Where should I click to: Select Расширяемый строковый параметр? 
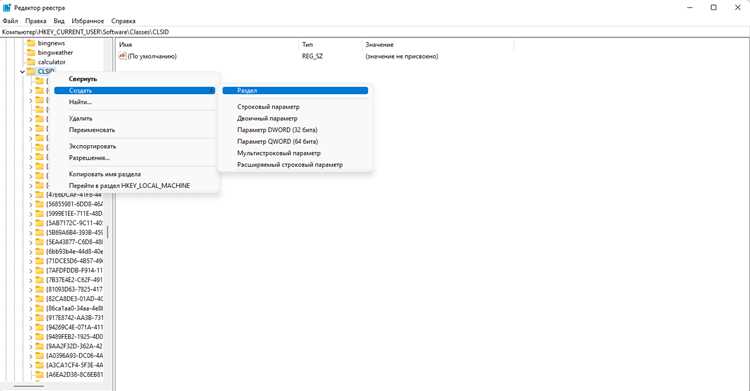(x=295, y=165)
